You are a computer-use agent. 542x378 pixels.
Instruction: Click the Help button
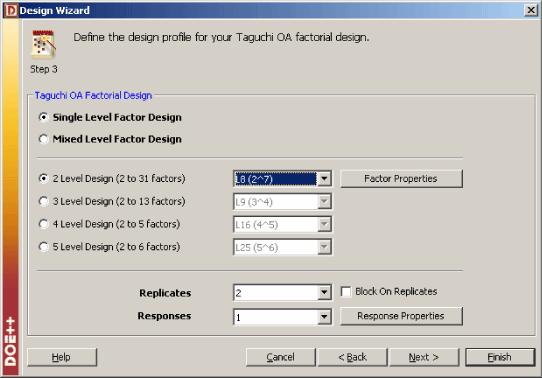(62, 357)
